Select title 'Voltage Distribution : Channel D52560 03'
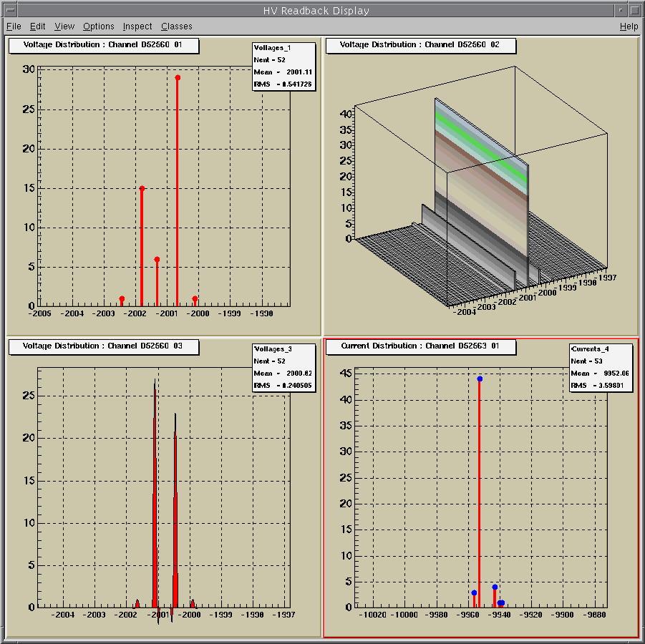This screenshot has width=645, height=644. tap(103, 346)
